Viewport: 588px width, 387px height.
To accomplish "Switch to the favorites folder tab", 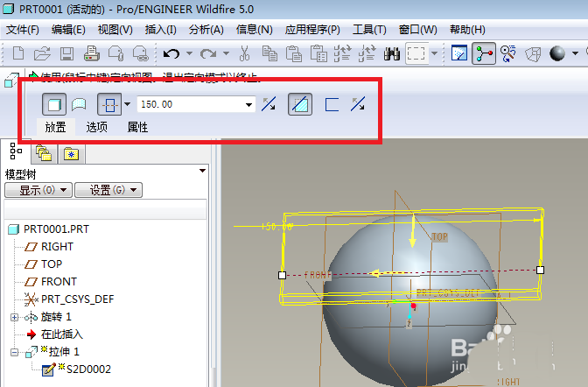I will (x=71, y=154).
